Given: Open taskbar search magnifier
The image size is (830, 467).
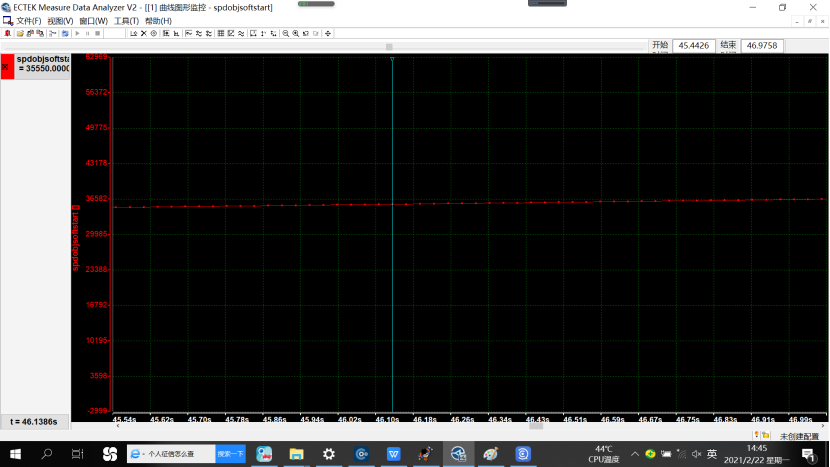Looking at the screenshot, I should click(x=47, y=454).
